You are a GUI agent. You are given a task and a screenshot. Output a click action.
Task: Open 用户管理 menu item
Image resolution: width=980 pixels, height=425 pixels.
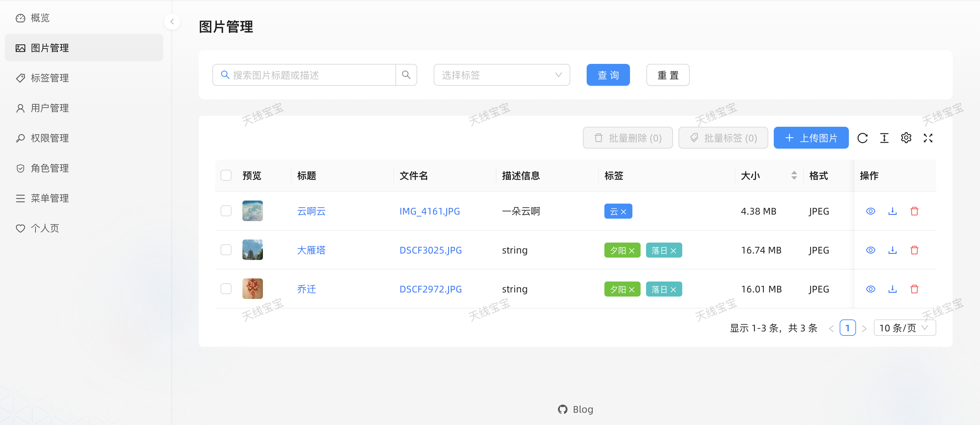50,108
